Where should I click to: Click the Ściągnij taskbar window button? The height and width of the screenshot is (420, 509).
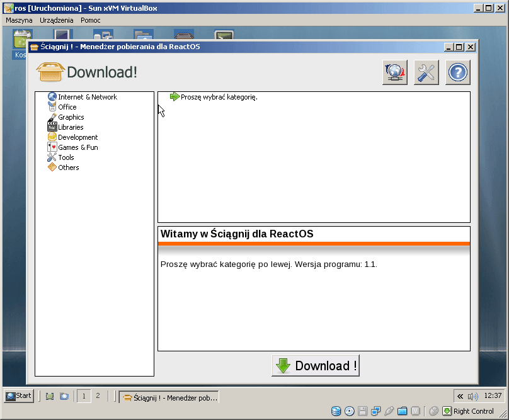point(169,397)
